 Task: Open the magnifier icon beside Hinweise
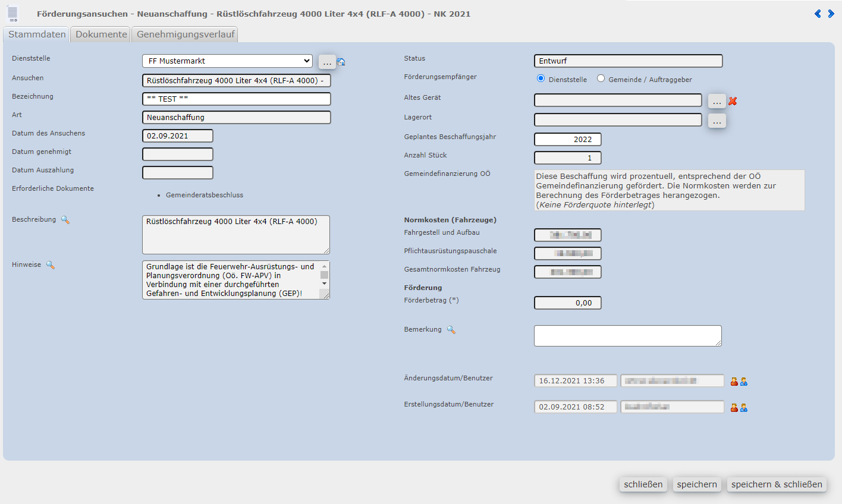point(51,265)
